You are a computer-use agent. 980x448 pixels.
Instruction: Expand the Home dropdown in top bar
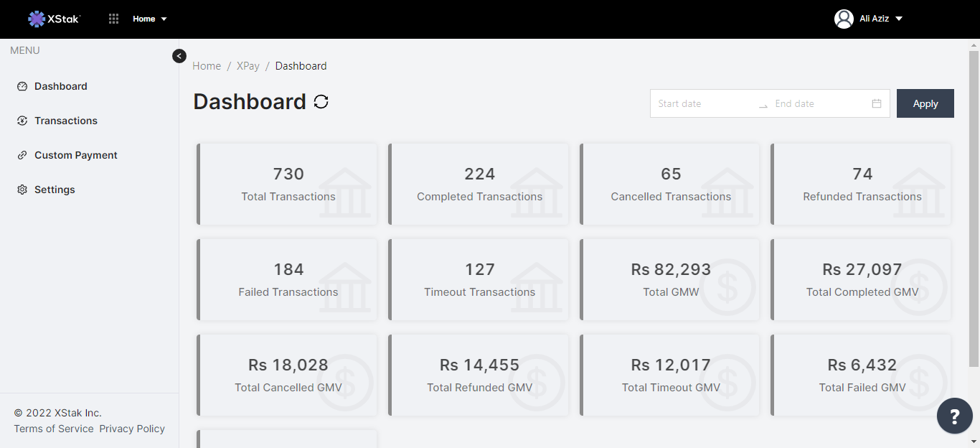click(x=150, y=19)
